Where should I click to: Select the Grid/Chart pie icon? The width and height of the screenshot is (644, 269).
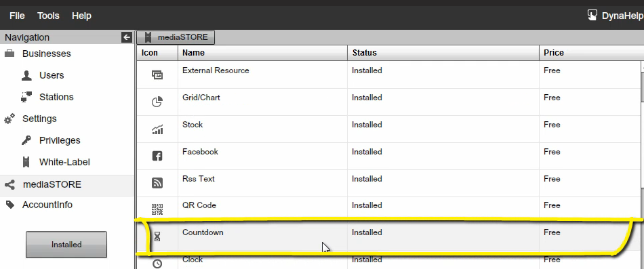[157, 102]
